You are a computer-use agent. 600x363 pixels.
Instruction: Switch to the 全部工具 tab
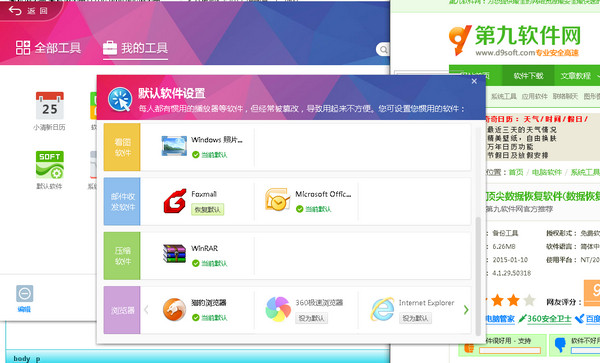48,48
